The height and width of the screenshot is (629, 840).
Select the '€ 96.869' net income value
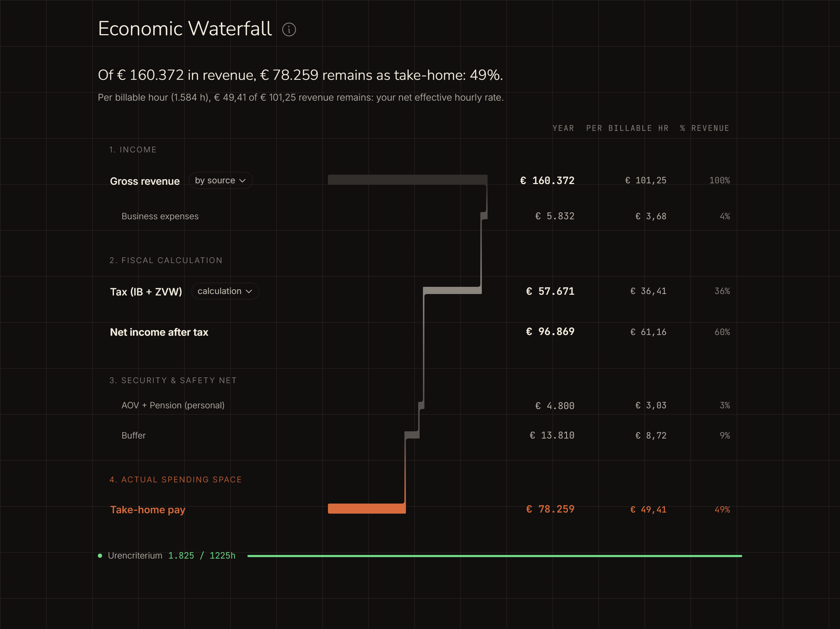pos(550,331)
